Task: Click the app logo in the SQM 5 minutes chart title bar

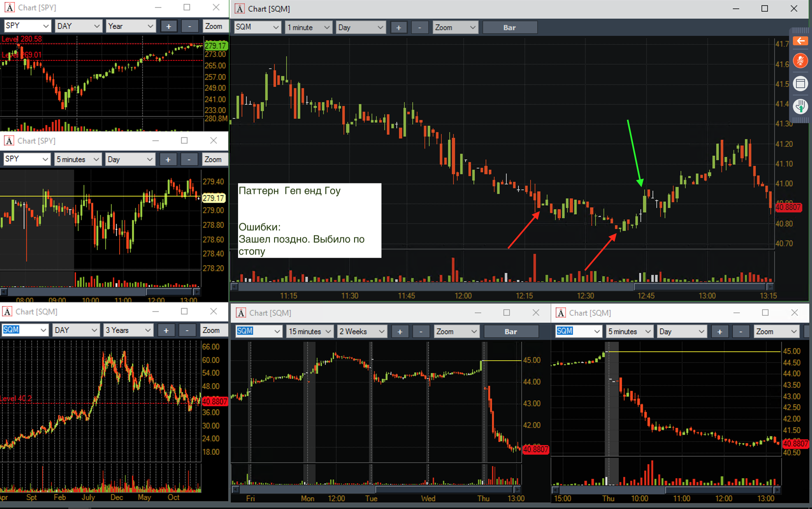Action: tap(561, 313)
